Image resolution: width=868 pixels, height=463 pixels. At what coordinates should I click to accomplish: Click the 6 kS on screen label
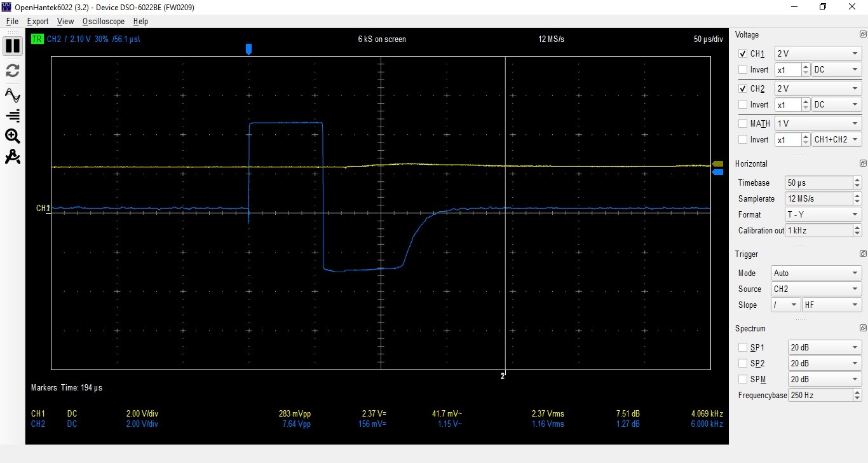382,39
